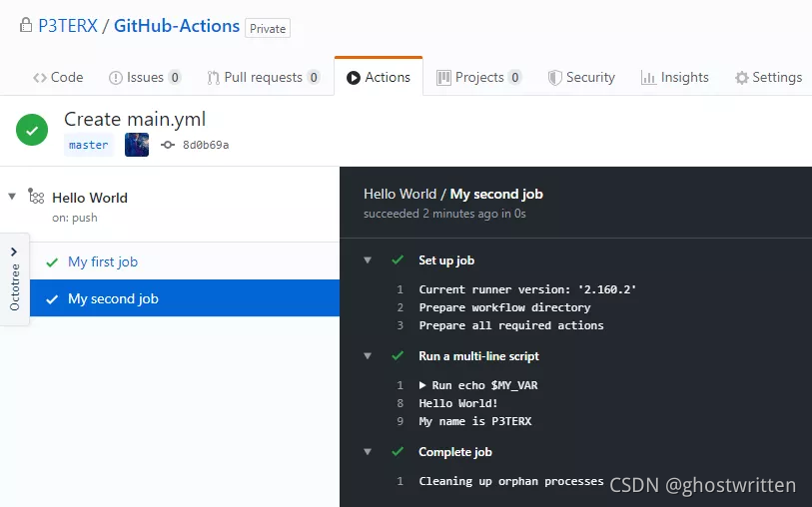Viewport: 812px width, 507px height.
Task: Click the commit icon beside 8d0b69a
Action: (167, 145)
